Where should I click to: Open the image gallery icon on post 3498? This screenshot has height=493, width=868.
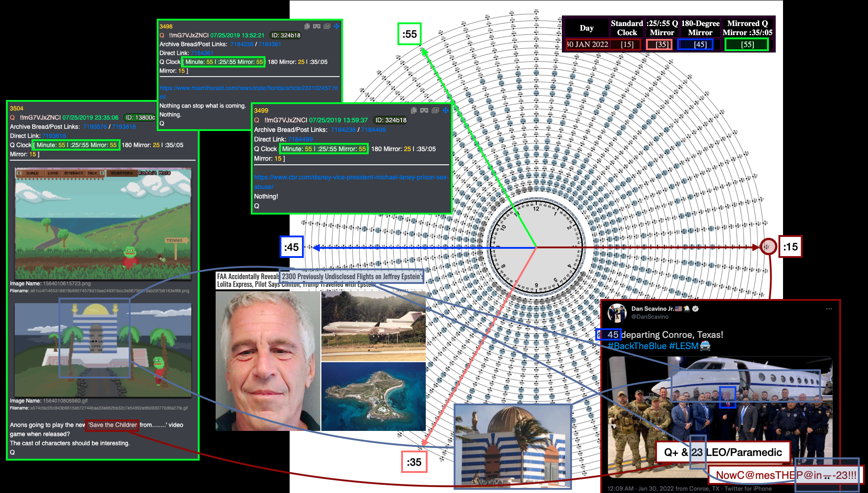pos(327,26)
